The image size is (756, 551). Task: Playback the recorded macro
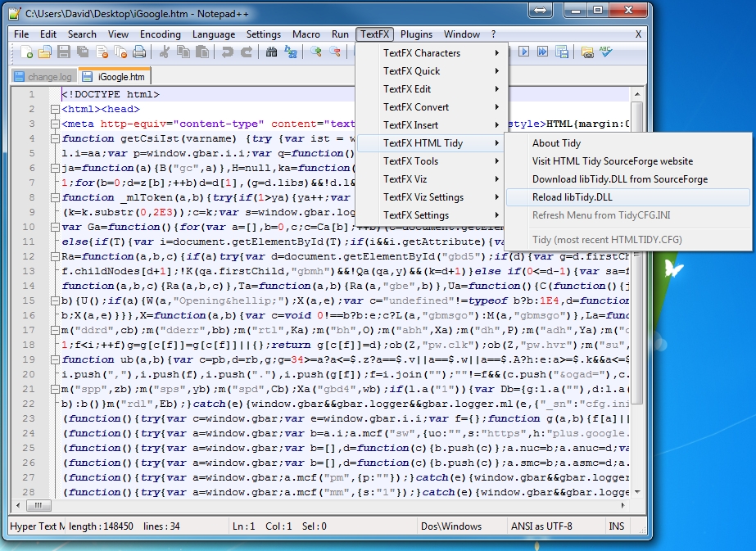[x=524, y=52]
